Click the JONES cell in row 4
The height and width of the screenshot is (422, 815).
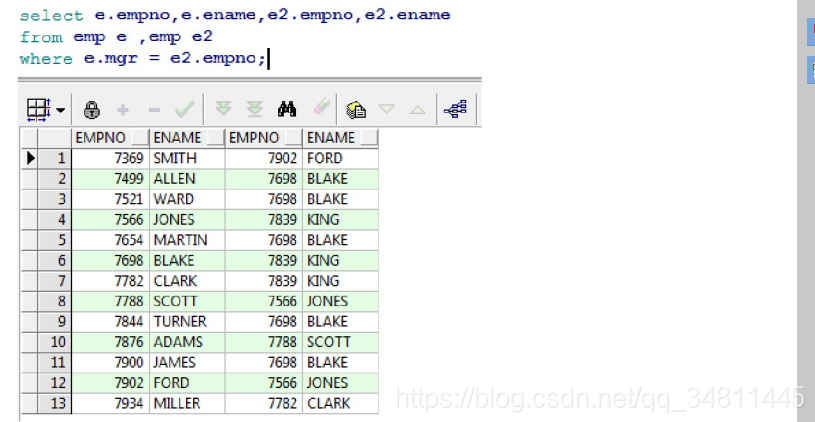(x=187, y=219)
